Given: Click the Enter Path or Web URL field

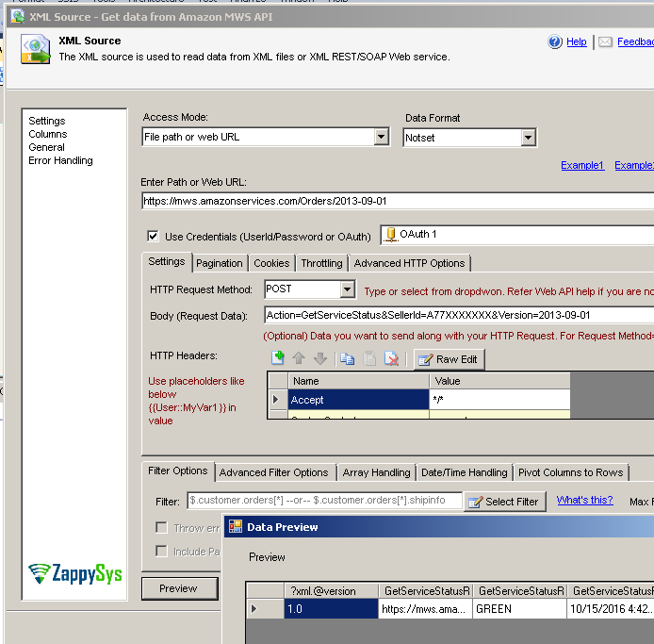Looking at the screenshot, I should coord(398,201).
